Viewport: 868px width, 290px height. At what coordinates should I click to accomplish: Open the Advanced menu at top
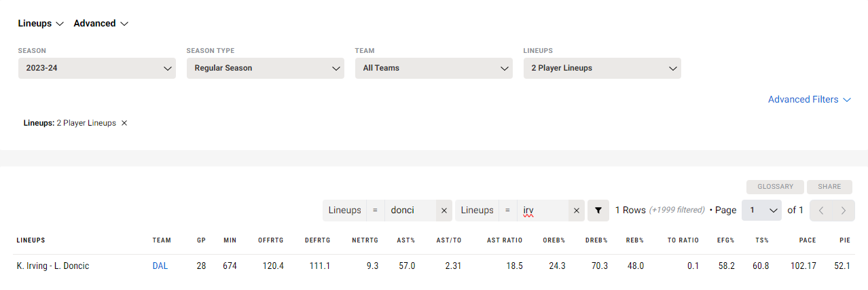pyautogui.click(x=101, y=23)
